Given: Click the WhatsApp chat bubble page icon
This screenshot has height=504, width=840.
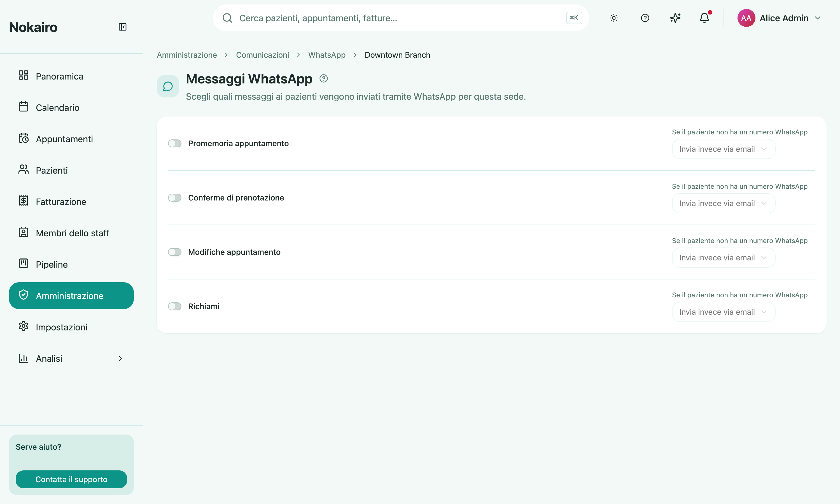Looking at the screenshot, I should tap(168, 86).
